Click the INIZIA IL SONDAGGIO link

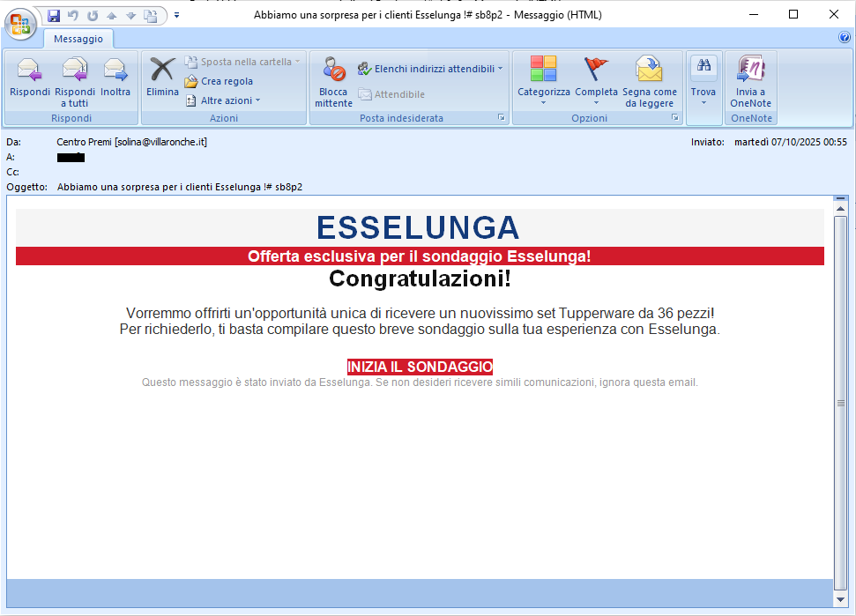pyautogui.click(x=420, y=367)
